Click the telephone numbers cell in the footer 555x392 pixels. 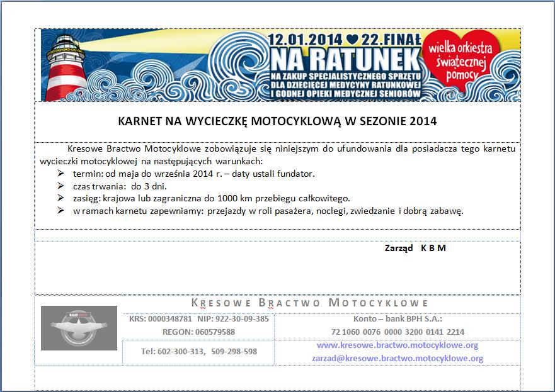[198, 351]
